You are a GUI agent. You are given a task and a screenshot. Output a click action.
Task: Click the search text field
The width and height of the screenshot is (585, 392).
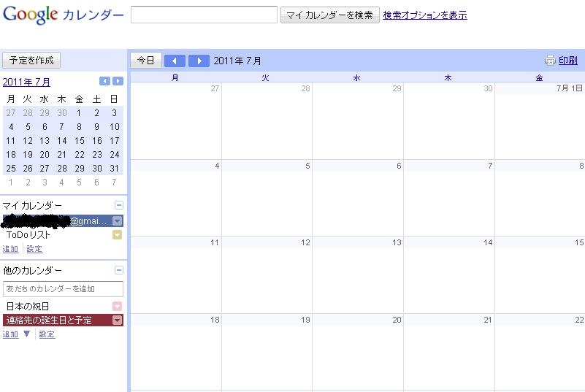click(x=204, y=15)
